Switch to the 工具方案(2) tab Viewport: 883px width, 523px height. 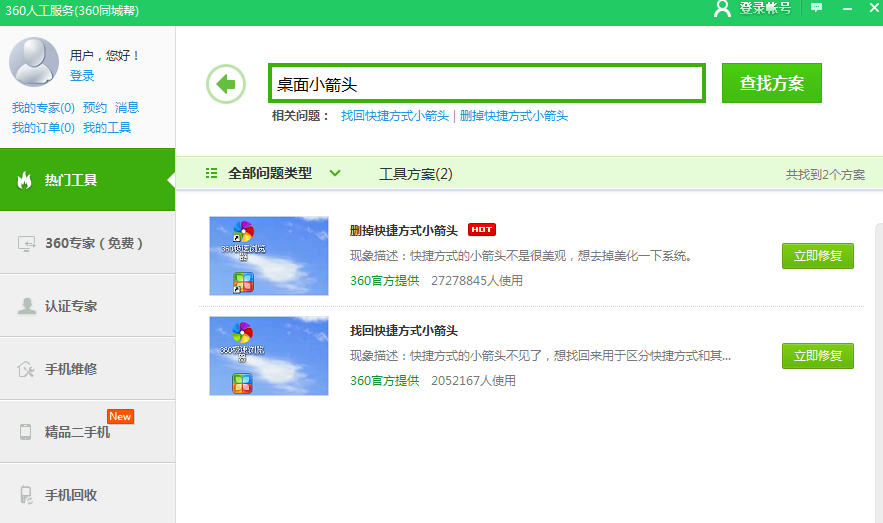click(x=416, y=174)
